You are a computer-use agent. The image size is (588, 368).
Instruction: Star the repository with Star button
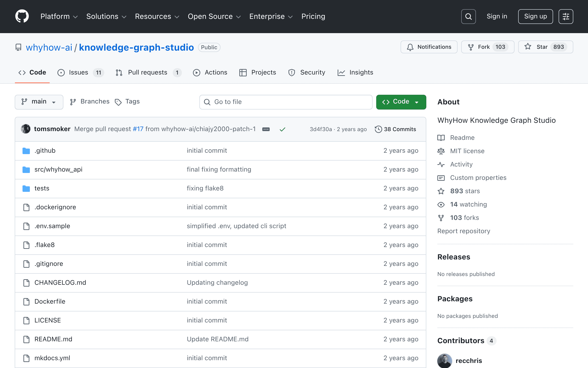click(x=546, y=47)
